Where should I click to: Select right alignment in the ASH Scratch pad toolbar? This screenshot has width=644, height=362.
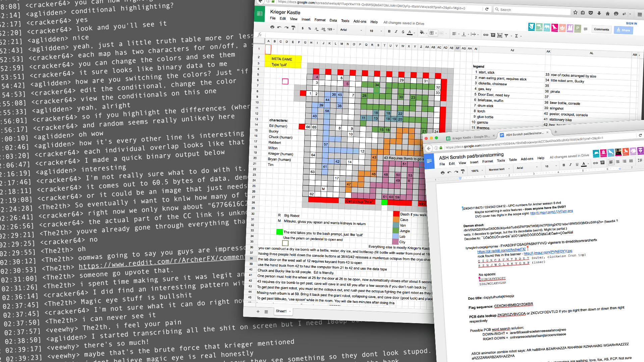coord(624,161)
